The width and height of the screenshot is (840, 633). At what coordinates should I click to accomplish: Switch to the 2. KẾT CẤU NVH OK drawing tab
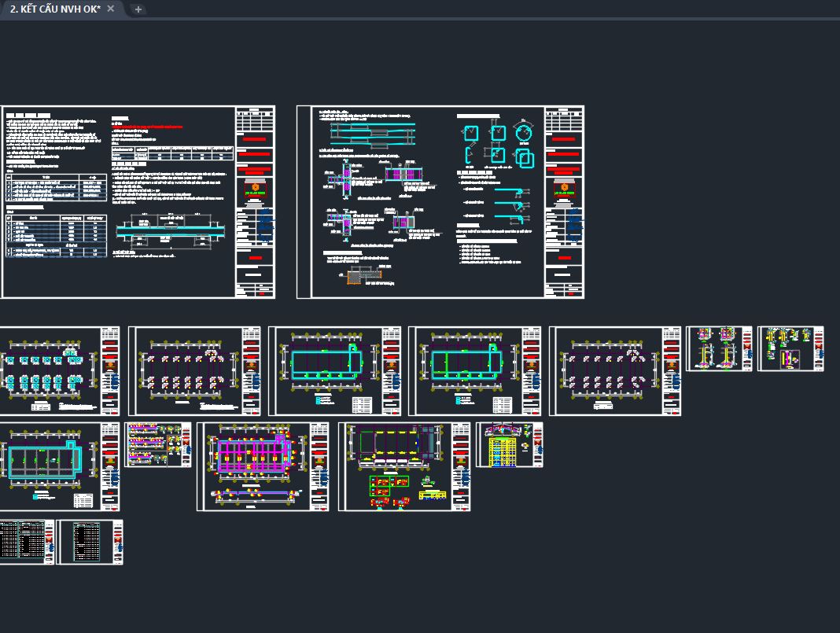coord(55,9)
